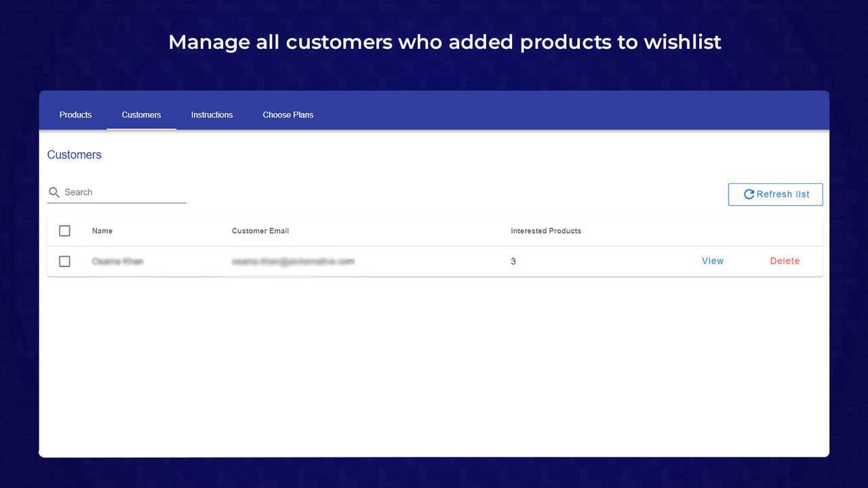Click the Customers page heading
The image size is (868, 488).
coord(74,155)
